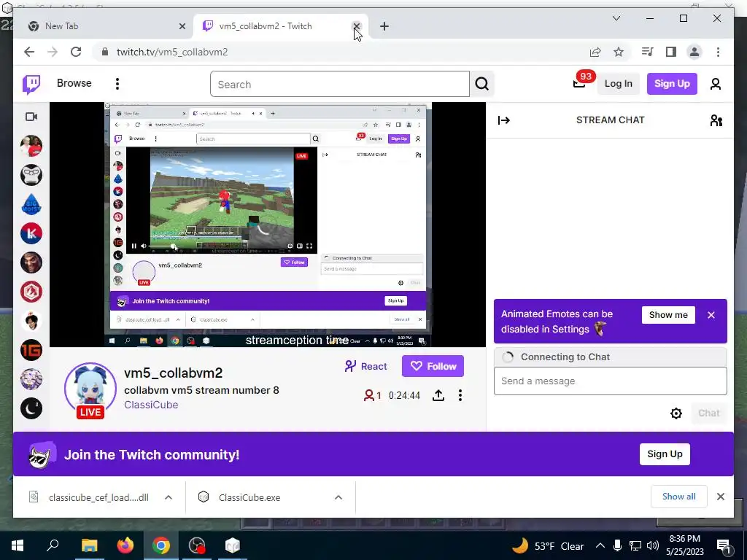Click the Browse link
Image resolution: width=747 pixels, height=560 pixels.
click(74, 83)
